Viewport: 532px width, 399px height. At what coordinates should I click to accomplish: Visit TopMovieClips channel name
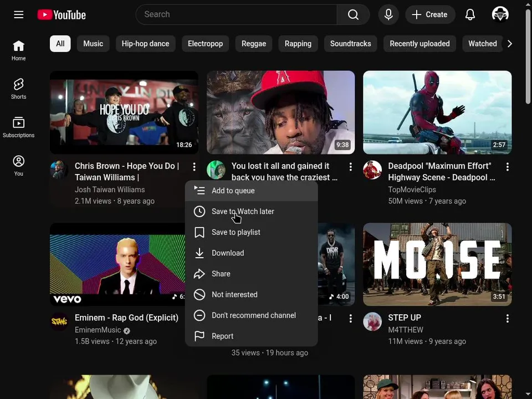[412, 190]
